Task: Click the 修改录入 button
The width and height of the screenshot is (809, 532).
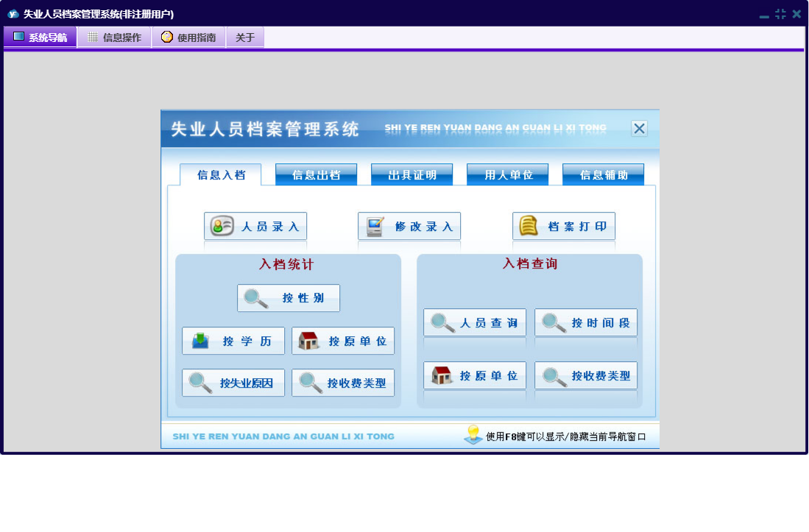Action: (x=409, y=226)
